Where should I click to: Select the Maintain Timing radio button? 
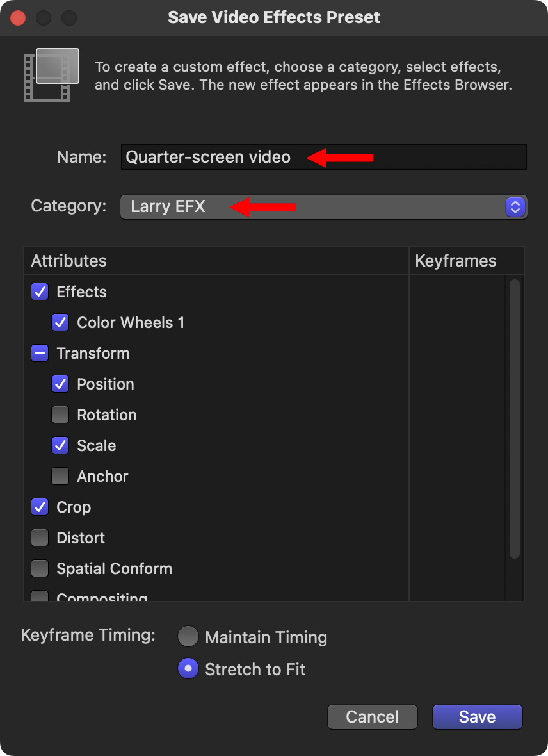click(x=188, y=637)
